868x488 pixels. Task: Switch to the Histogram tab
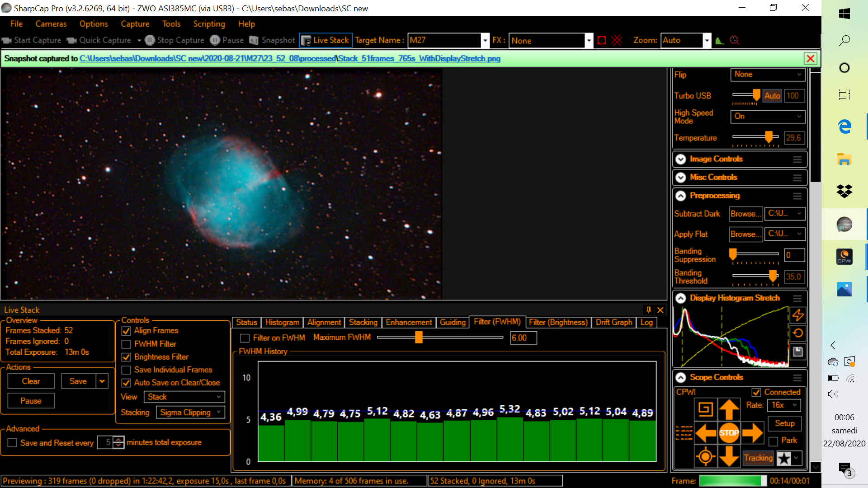(x=282, y=322)
